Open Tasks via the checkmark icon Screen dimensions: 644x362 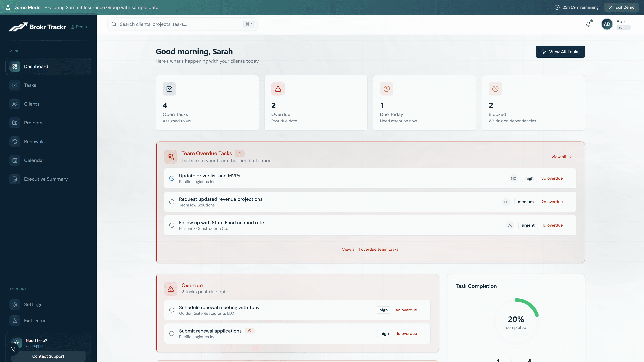pos(15,85)
